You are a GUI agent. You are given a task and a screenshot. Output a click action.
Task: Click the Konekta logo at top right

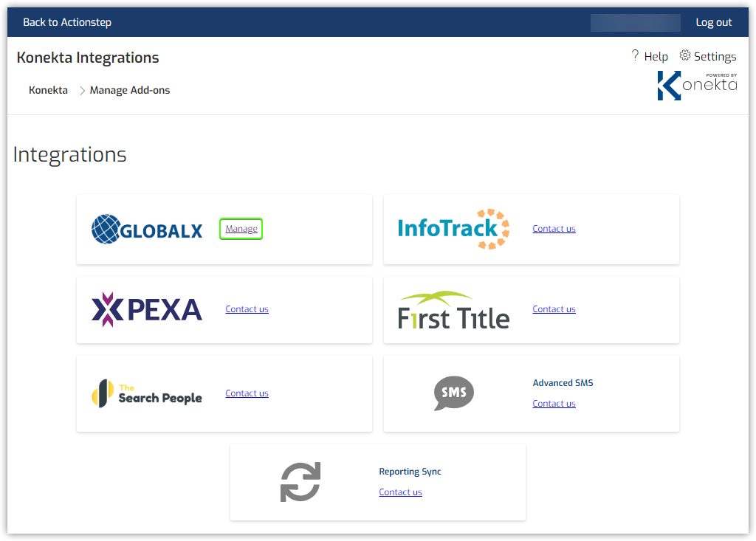pos(697,86)
